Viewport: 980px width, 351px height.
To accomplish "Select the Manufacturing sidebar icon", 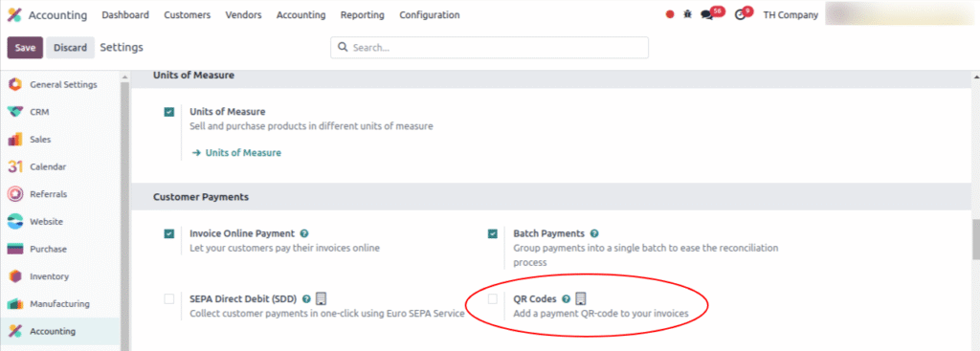I will (15, 304).
